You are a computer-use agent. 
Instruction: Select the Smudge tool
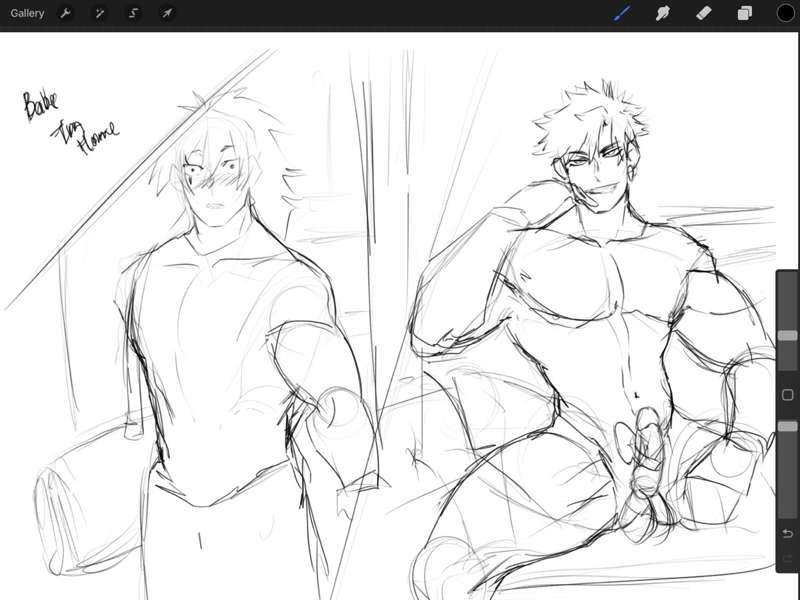click(x=663, y=13)
